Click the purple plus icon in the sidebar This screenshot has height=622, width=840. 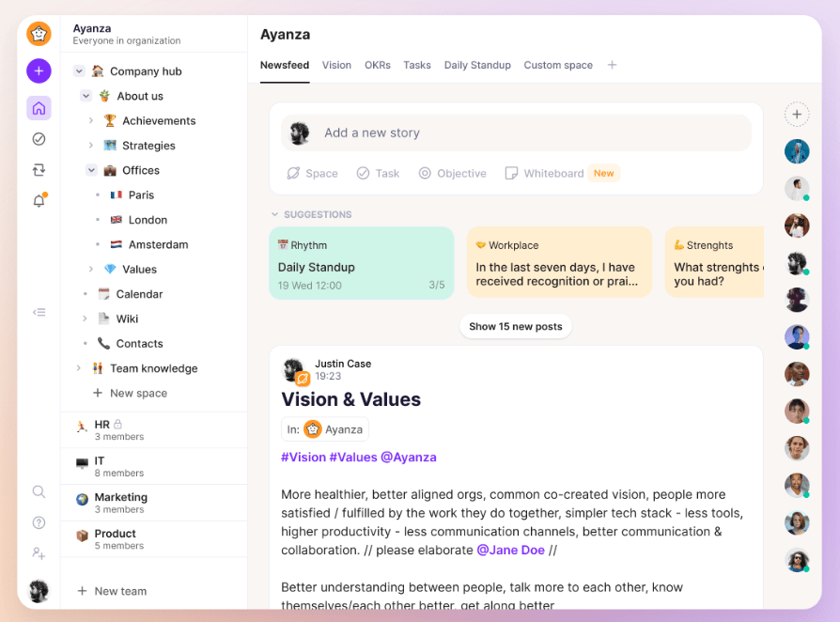click(39, 70)
